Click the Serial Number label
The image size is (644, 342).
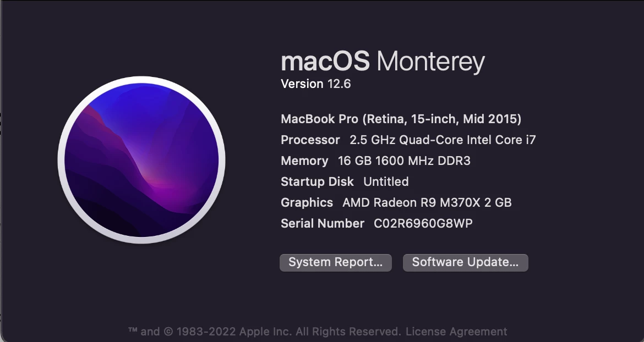[323, 223]
